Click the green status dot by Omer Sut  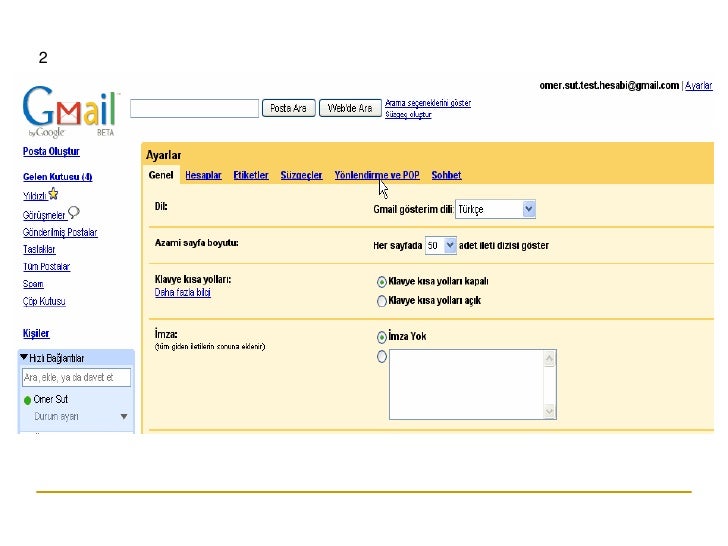tap(27, 400)
